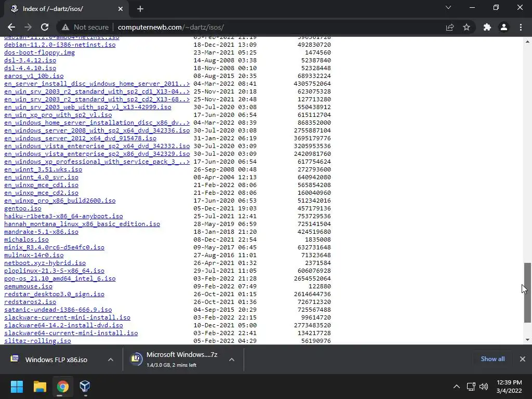532x399 pixels.
Task: Reload the current page
Action: pos(45,27)
